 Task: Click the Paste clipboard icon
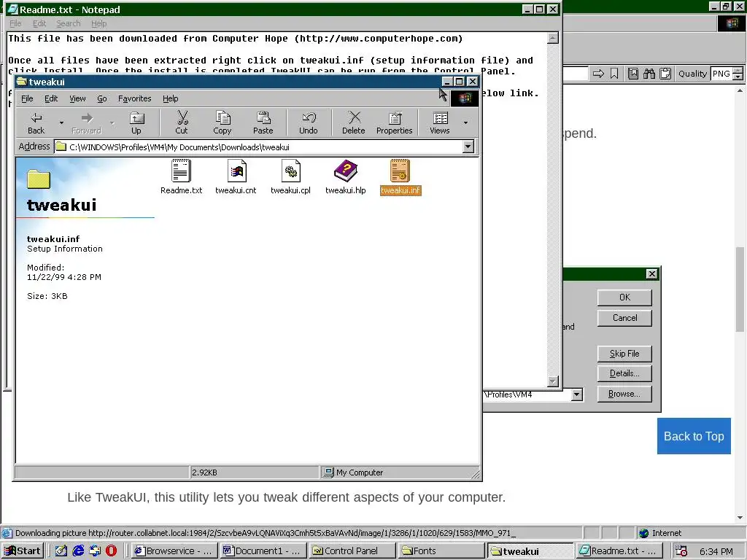click(x=263, y=122)
